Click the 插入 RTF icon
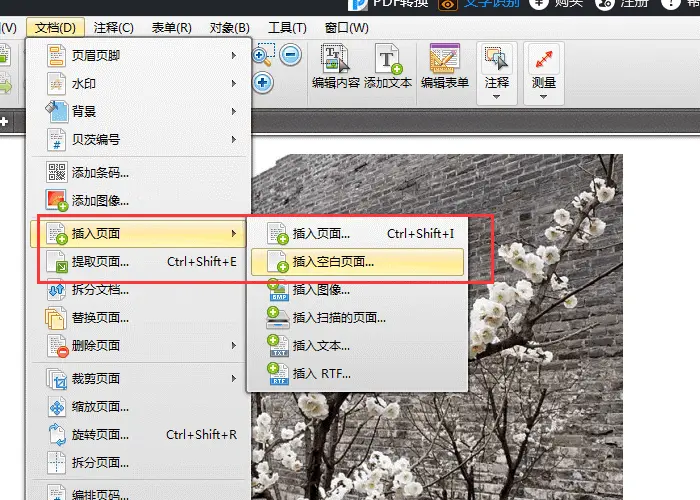 [278, 374]
